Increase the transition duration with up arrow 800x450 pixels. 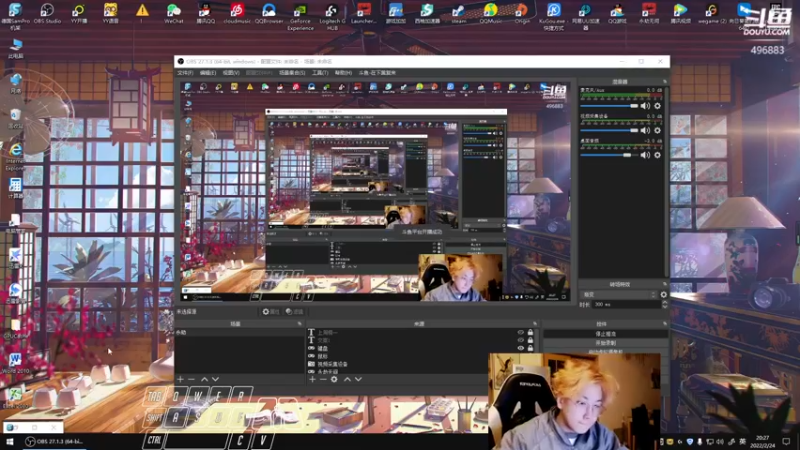tap(664, 302)
